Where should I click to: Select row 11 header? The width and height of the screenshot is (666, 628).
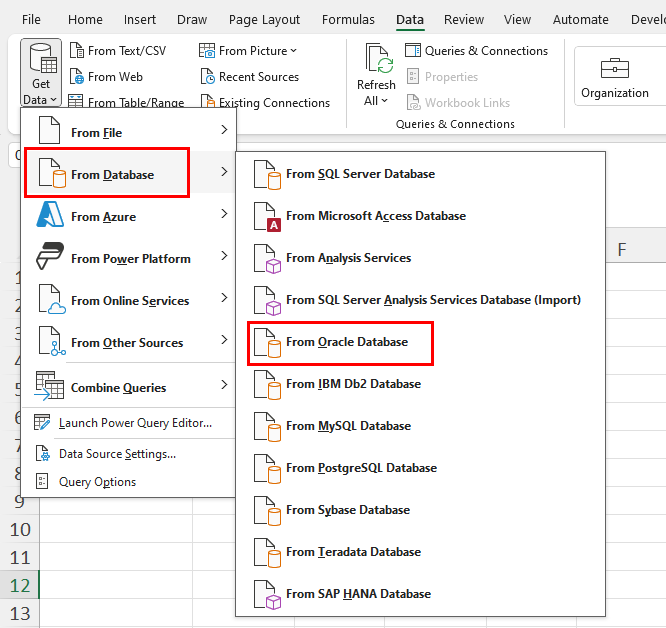(20, 558)
